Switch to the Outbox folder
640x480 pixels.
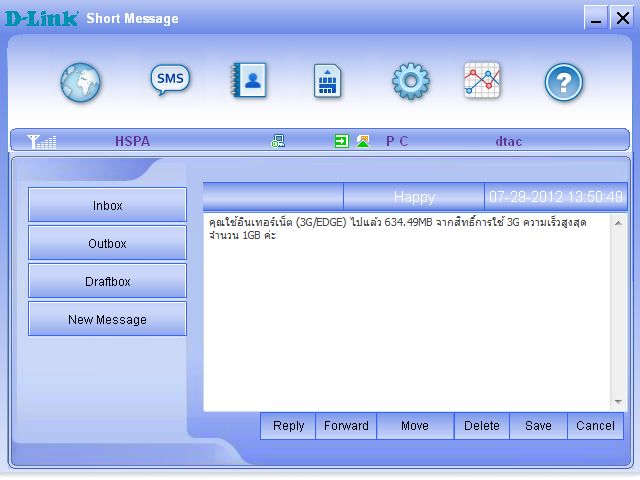pos(107,243)
